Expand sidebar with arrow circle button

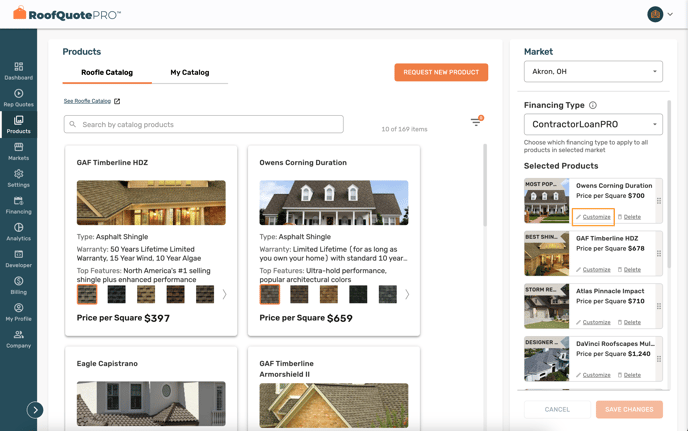pos(35,410)
